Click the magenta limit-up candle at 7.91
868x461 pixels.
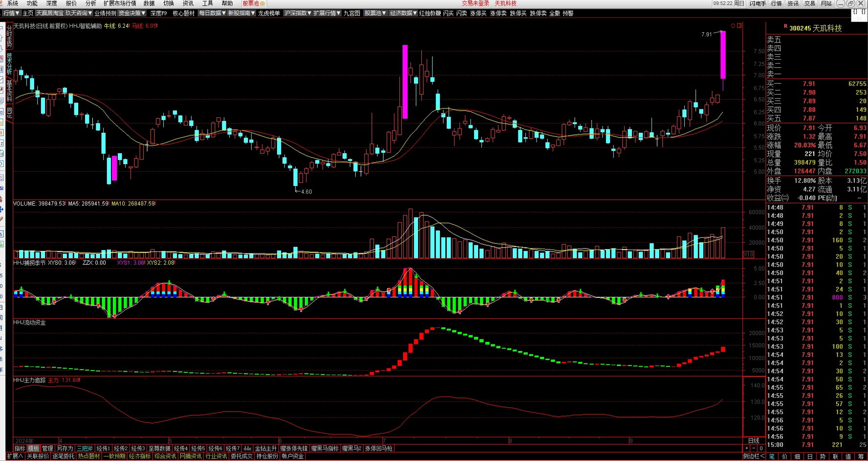coord(723,54)
